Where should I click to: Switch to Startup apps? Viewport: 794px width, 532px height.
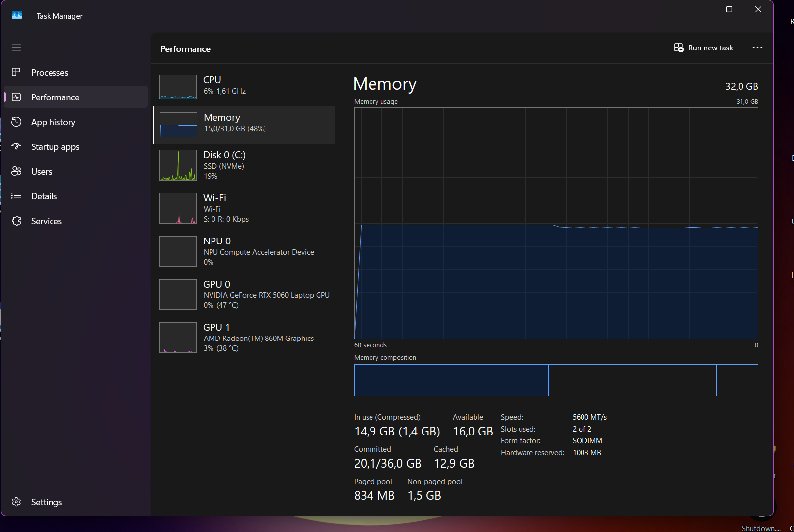(x=76, y=146)
